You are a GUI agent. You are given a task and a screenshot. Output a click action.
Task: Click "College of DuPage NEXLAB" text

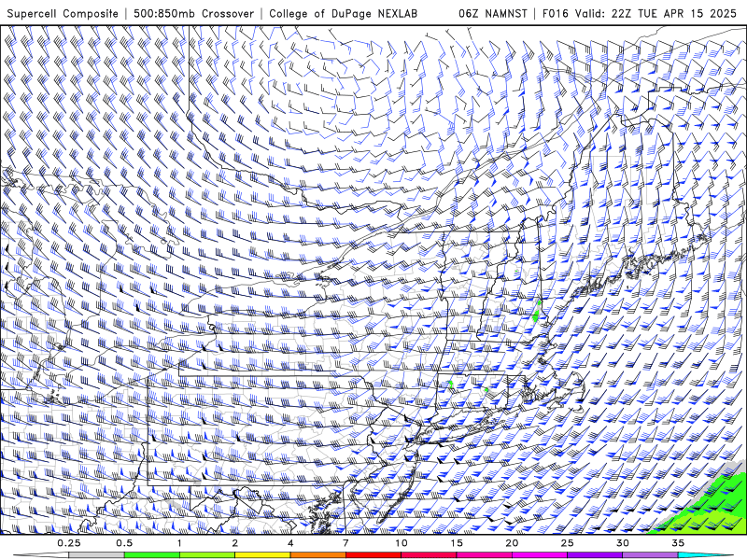343,13
